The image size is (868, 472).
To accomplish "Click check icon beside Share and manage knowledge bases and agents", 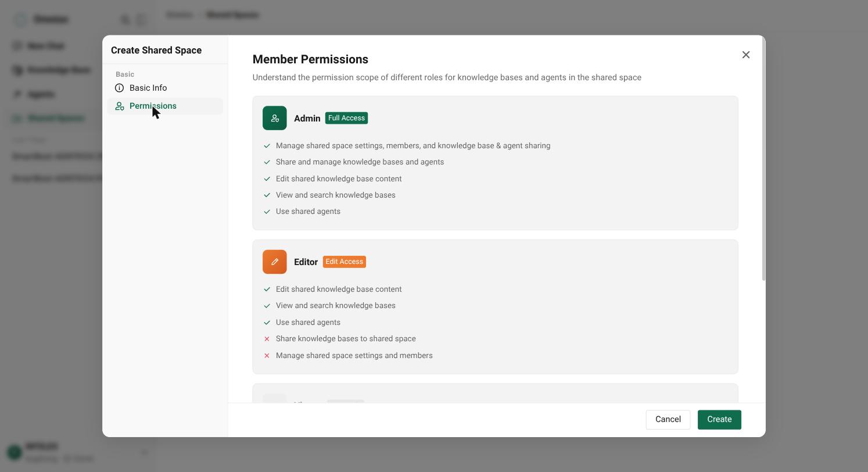I will coord(267,162).
